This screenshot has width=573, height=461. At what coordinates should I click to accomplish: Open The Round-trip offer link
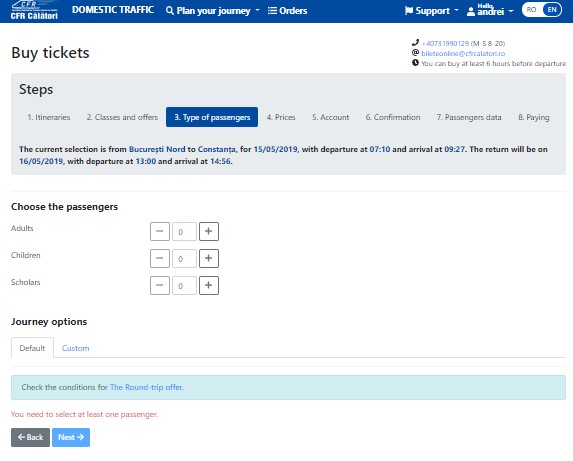coord(147,387)
